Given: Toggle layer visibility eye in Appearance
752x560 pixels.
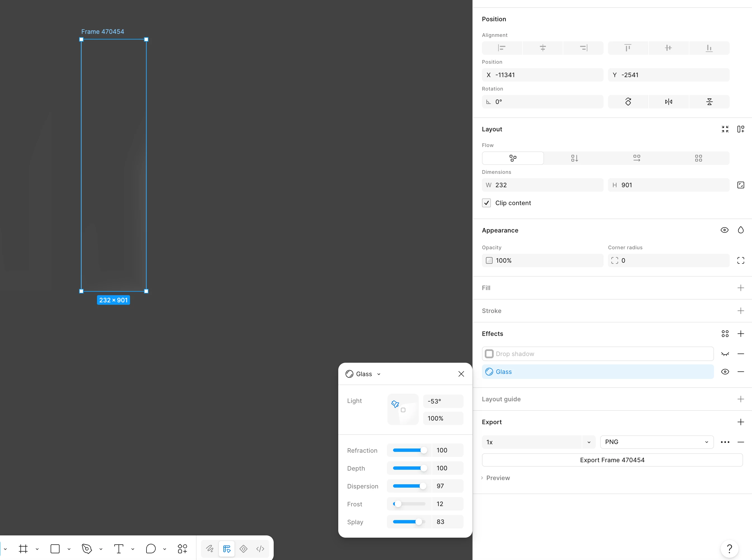Looking at the screenshot, I should 725,230.
